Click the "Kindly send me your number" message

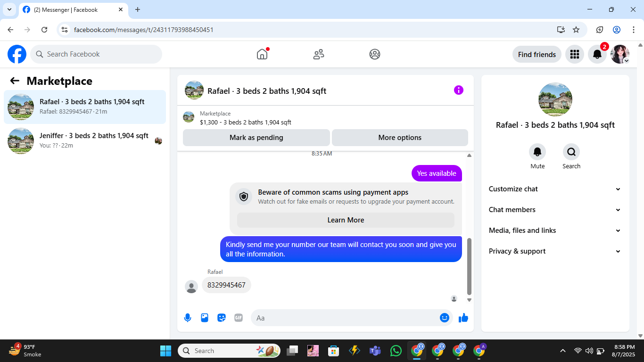tap(341, 249)
